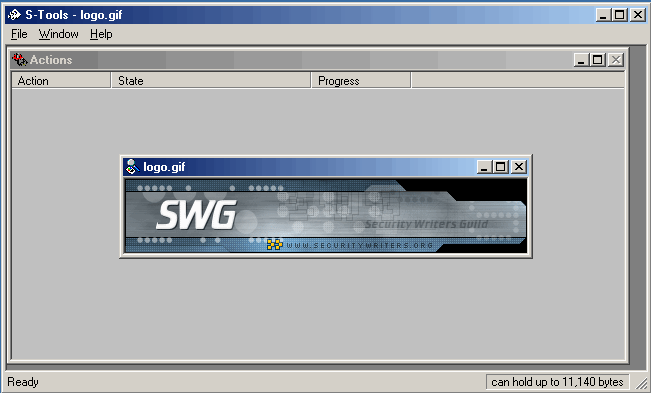The image size is (651, 393).
Task: Sort by the Progress column header
Action: point(361,81)
